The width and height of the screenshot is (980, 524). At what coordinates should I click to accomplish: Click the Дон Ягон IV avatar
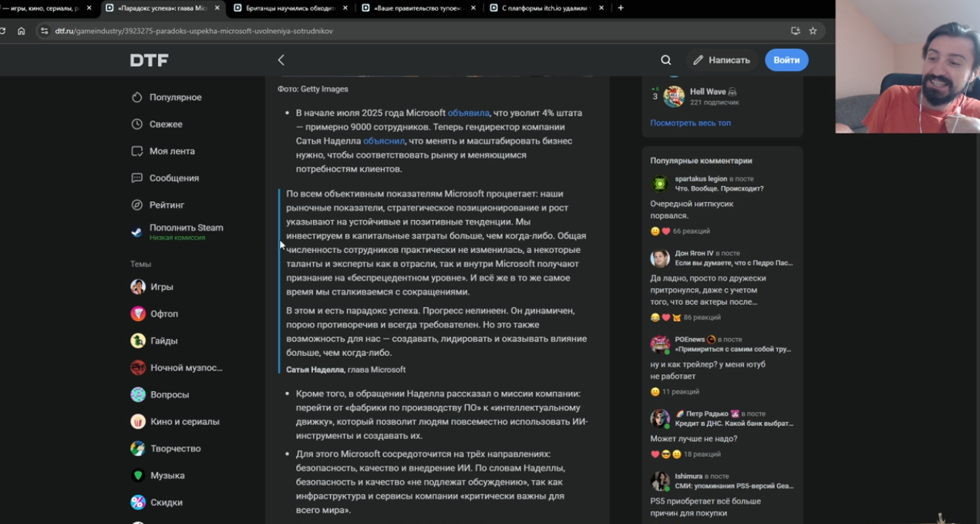pyautogui.click(x=660, y=258)
